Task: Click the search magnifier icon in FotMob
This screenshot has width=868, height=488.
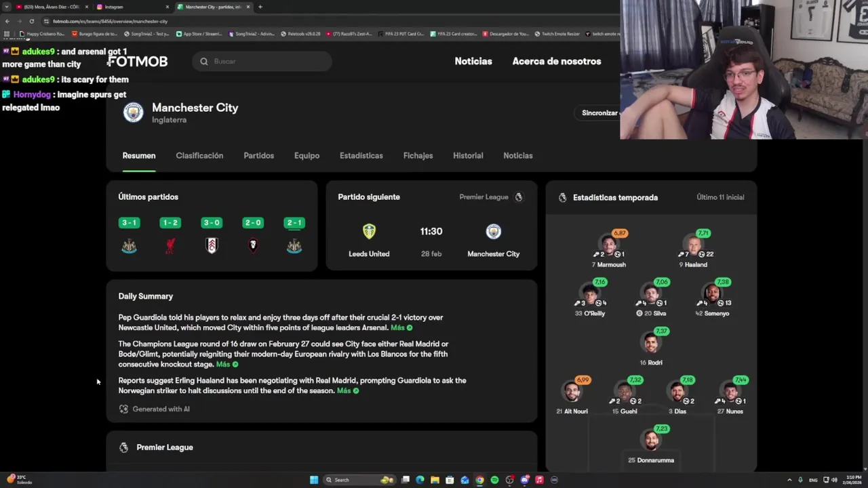Action: click(204, 62)
